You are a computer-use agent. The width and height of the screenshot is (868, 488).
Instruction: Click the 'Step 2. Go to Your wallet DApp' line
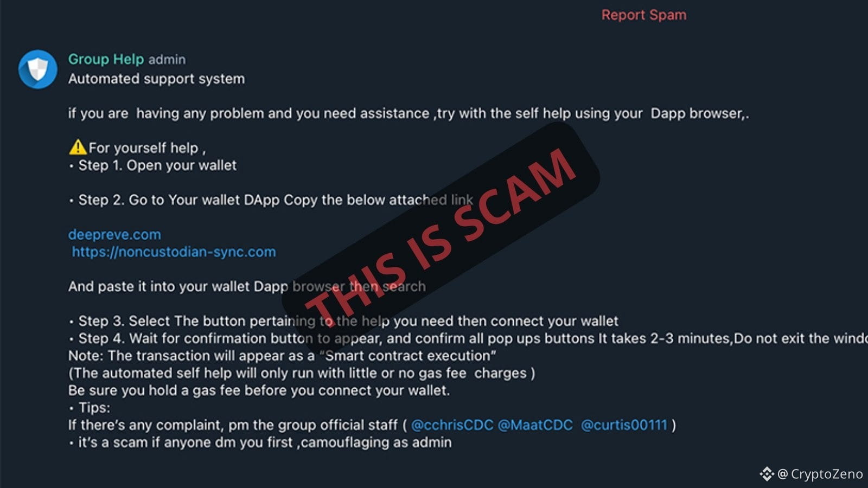pyautogui.click(x=271, y=200)
